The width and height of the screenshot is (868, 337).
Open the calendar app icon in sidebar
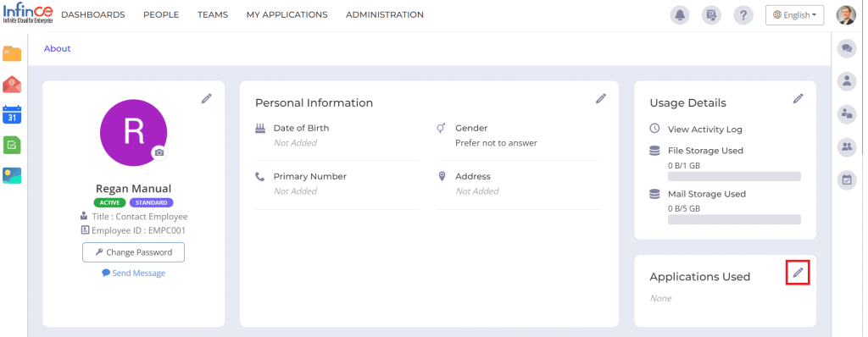pos(12,114)
